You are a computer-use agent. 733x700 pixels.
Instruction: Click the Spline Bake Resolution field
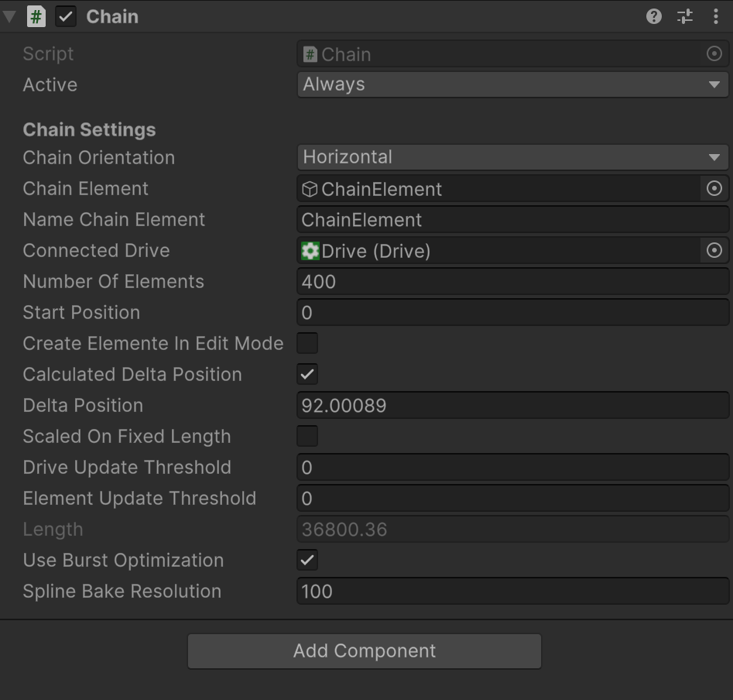(x=512, y=592)
